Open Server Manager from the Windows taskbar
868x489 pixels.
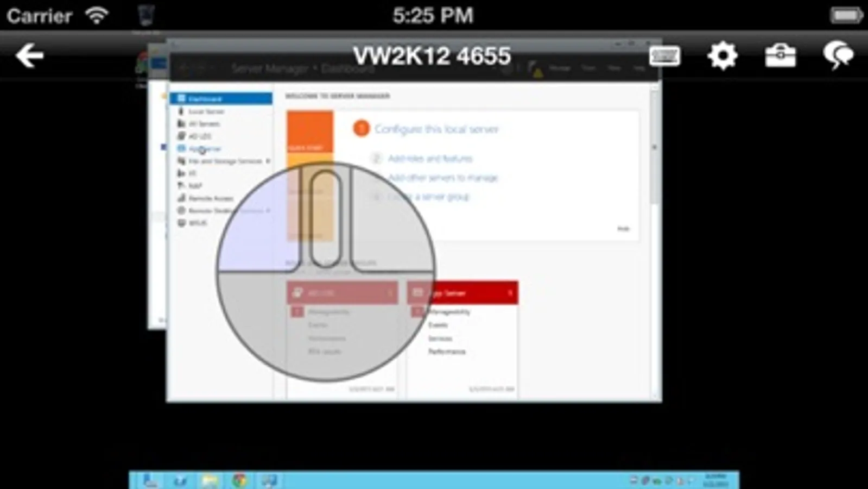pos(150,480)
